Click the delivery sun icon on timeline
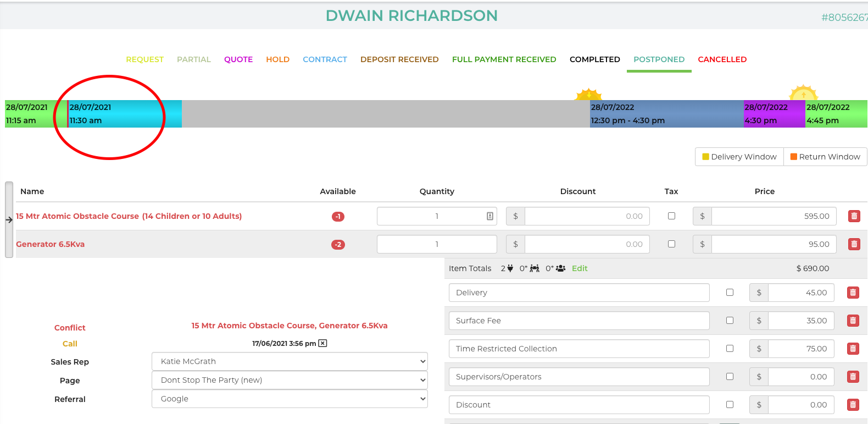This screenshot has width=868, height=424. coord(588,94)
